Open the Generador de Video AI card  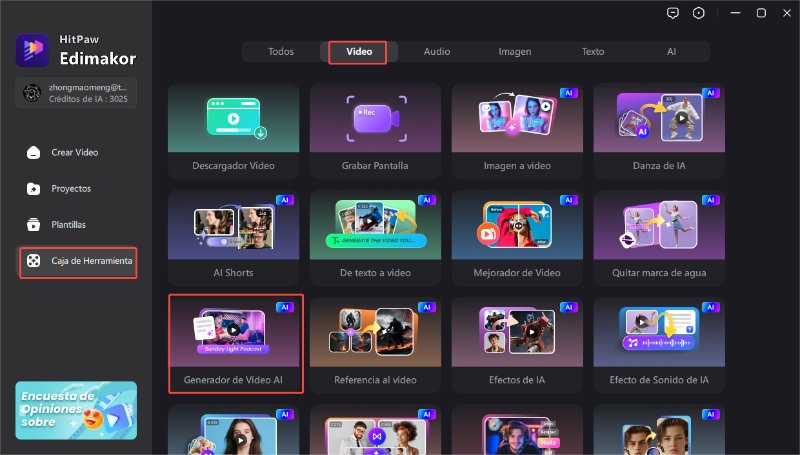click(x=233, y=345)
